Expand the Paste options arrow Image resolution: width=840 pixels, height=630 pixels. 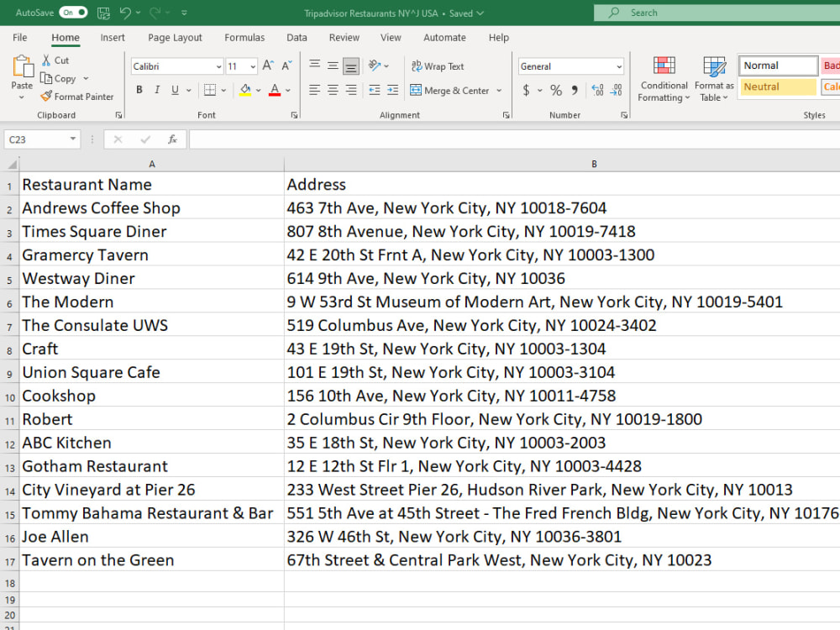pyautogui.click(x=22, y=97)
